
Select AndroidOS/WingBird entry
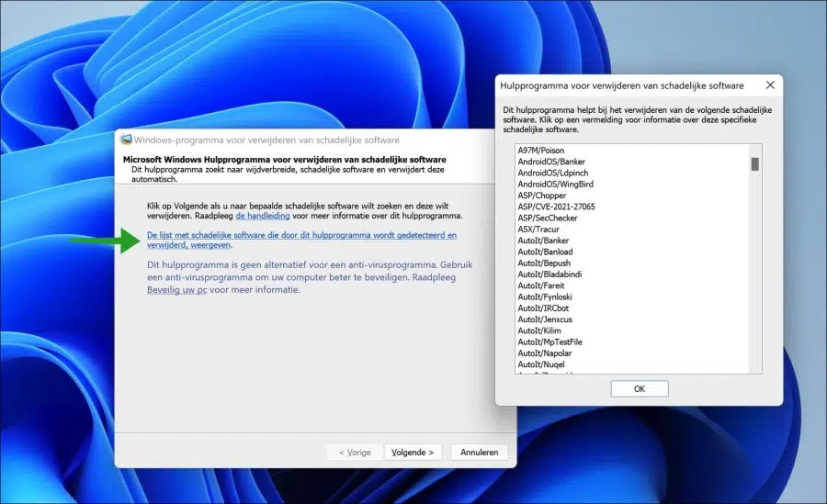tap(555, 184)
